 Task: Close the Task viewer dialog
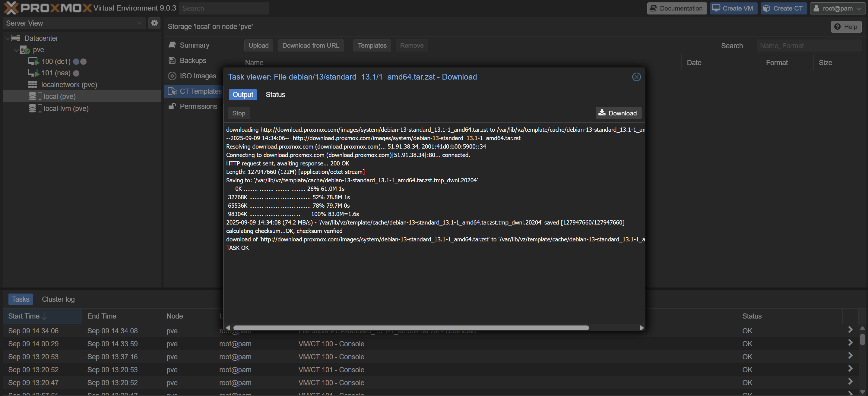click(636, 77)
